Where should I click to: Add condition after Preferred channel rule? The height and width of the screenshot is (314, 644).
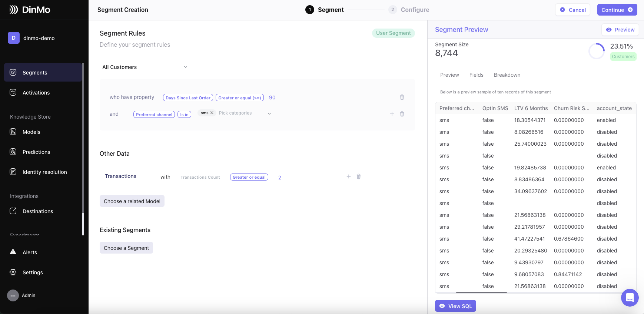(392, 114)
